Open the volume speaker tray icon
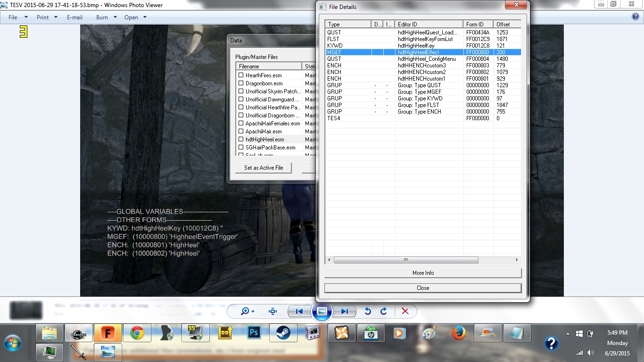The height and width of the screenshot is (362, 644). (x=591, y=353)
